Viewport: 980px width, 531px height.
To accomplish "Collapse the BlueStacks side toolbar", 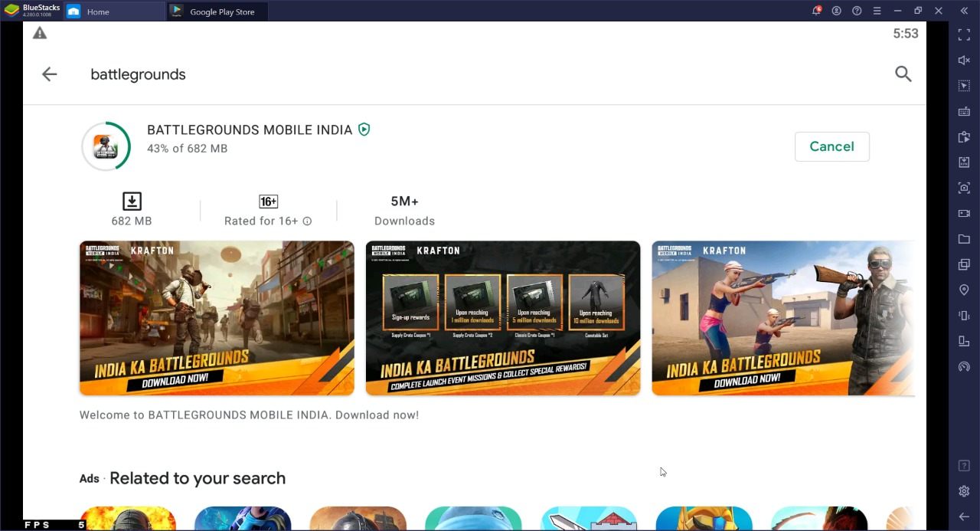I will tap(964, 11).
